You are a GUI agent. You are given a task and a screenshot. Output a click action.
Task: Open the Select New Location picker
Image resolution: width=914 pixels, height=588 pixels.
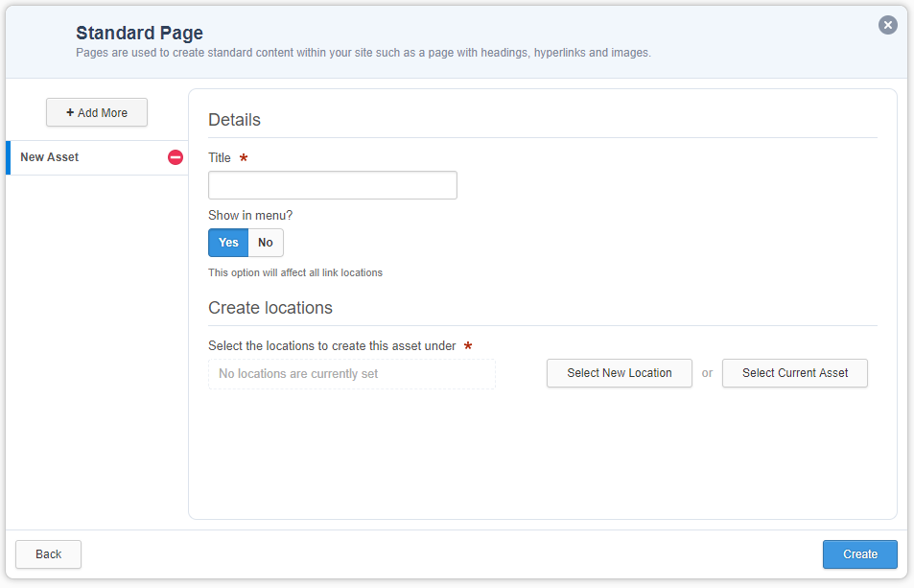tap(619, 373)
